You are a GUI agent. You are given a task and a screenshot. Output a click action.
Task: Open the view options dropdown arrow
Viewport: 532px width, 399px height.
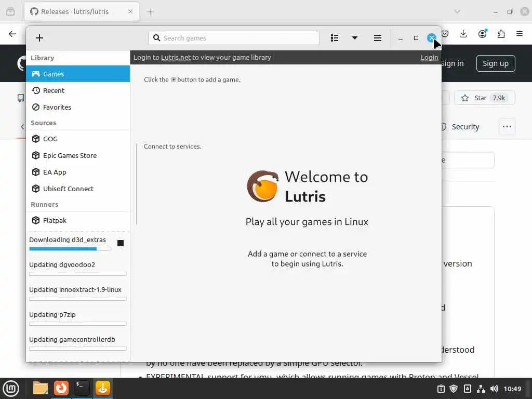(x=354, y=37)
